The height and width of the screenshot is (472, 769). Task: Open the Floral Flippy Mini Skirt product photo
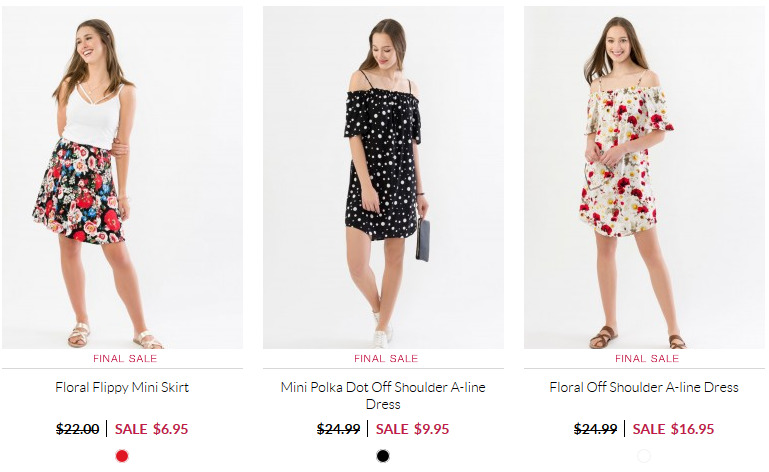click(x=122, y=177)
